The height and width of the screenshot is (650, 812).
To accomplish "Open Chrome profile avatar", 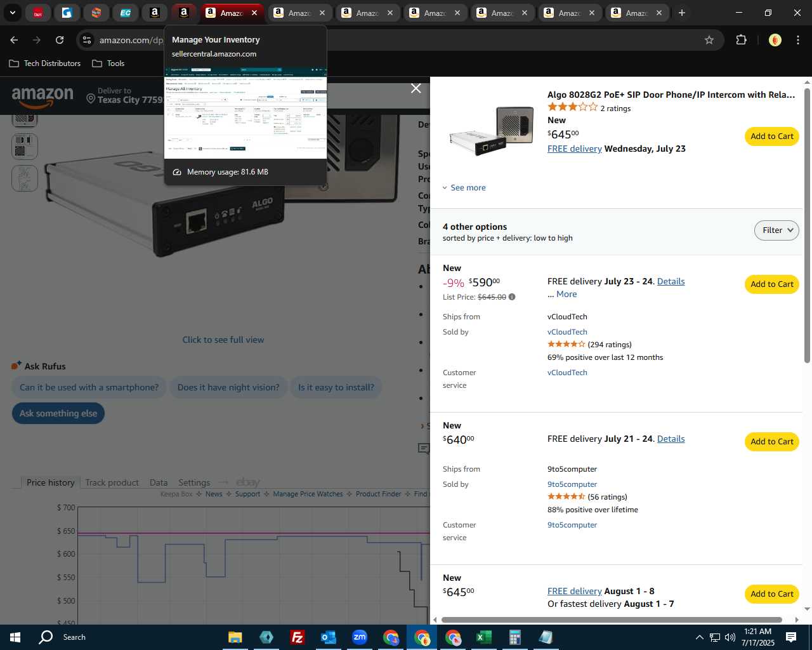I will pos(775,40).
